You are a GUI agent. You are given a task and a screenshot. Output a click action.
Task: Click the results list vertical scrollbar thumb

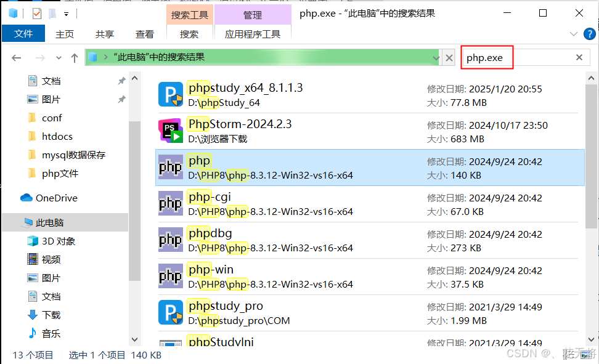pos(591,156)
